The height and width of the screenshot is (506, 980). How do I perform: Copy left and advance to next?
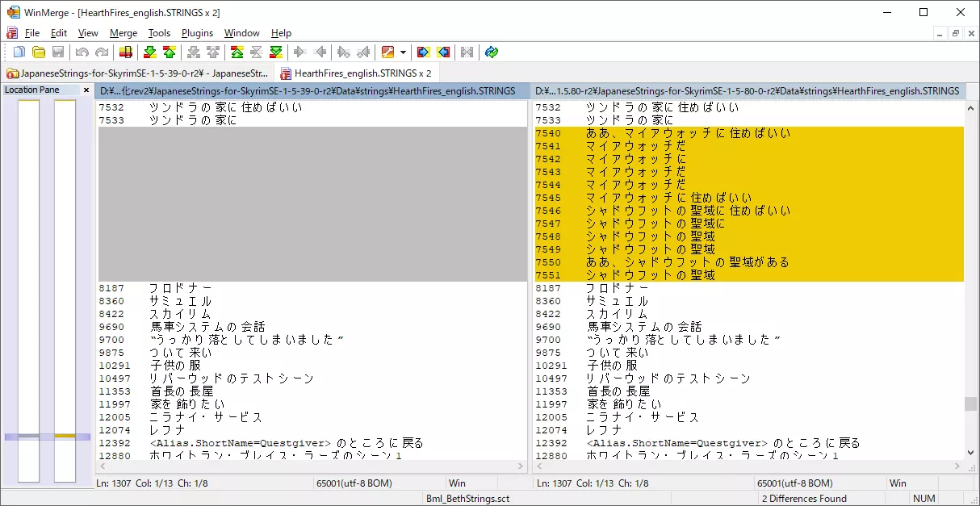coord(363,52)
